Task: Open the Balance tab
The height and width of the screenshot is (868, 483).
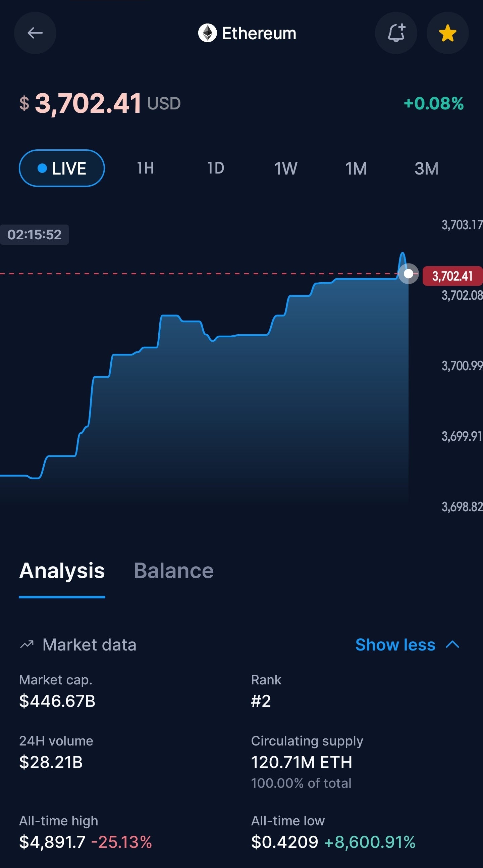Action: pyautogui.click(x=174, y=571)
